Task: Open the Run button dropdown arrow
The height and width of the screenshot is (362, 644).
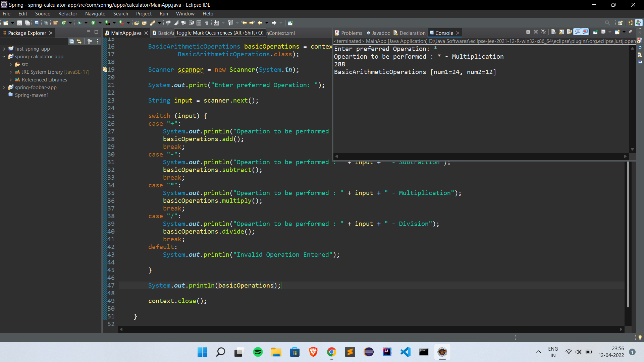Action: pos(100,23)
